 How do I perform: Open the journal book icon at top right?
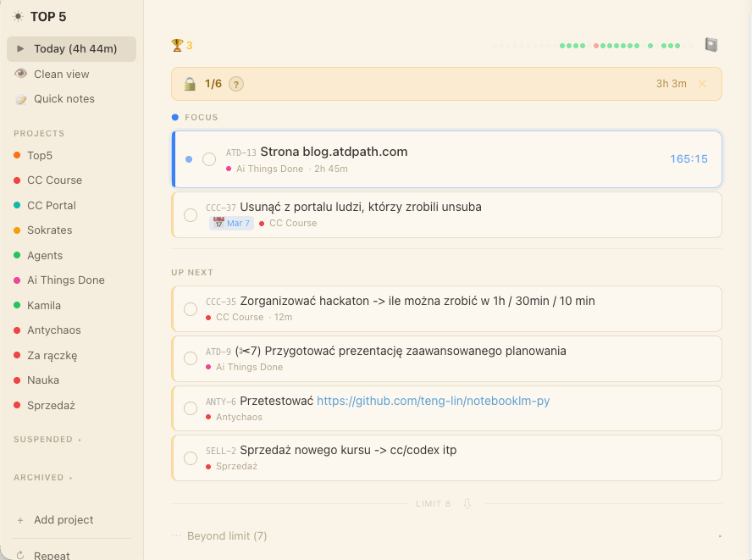711,45
